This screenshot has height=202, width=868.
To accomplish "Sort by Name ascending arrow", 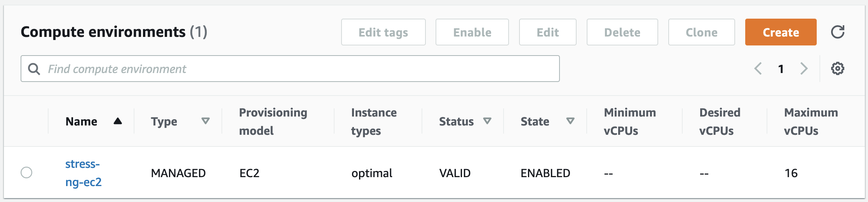I will point(118,121).
